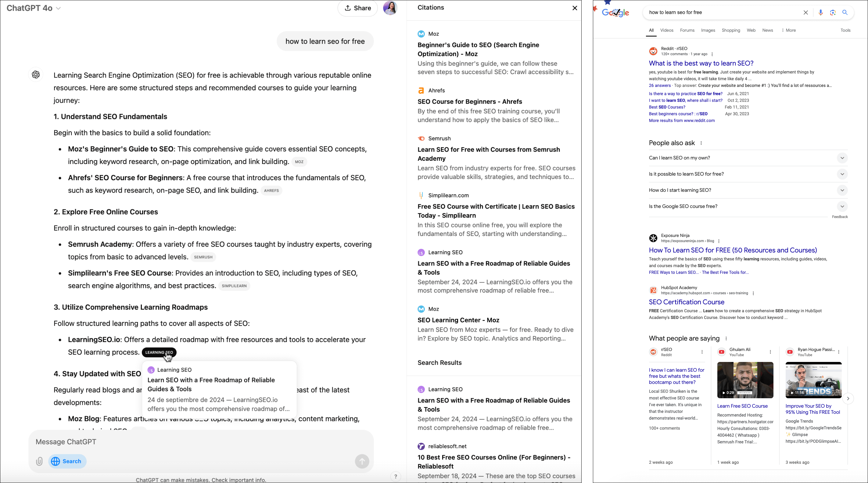Image resolution: width=868 pixels, height=483 pixels.
Task: Open Google search Tools
Action: (845, 30)
